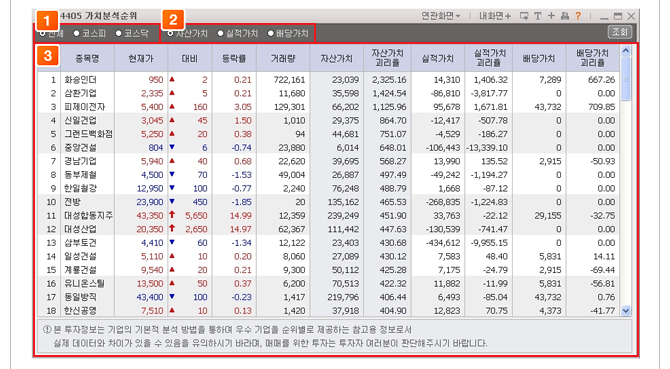Image resolution: width=670 pixels, height=369 pixels.
Task: Select the 화승인더 stock row
Action: [328, 79]
